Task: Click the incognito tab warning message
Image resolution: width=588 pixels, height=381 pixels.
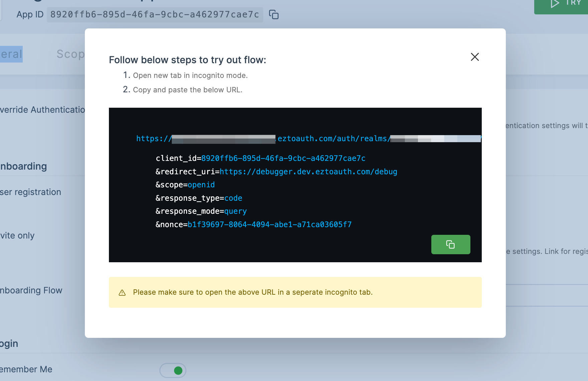Action: [x=253, y=292]
